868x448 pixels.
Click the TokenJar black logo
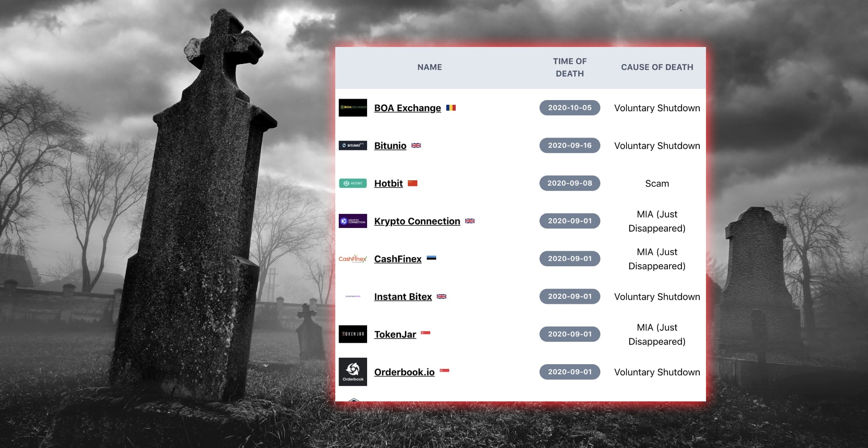point(353,334)
